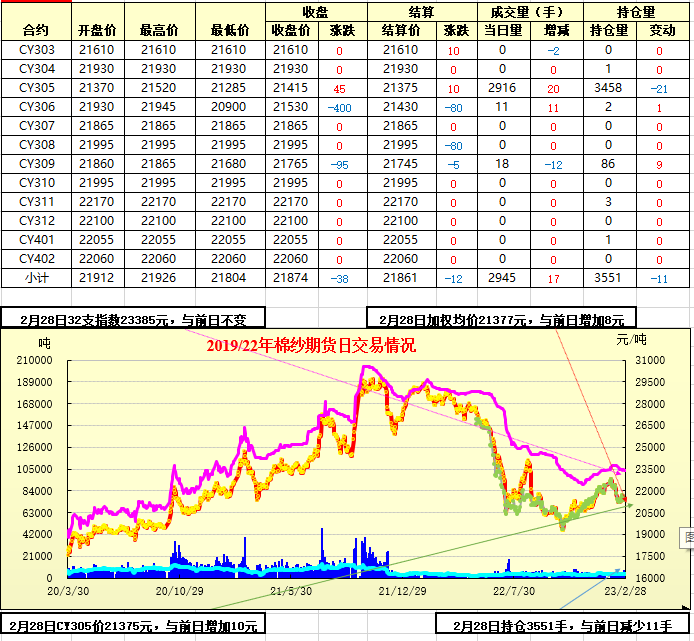Select the CY305 position value 3458
This screenshot has height=641, width=694.
(608, 88)
